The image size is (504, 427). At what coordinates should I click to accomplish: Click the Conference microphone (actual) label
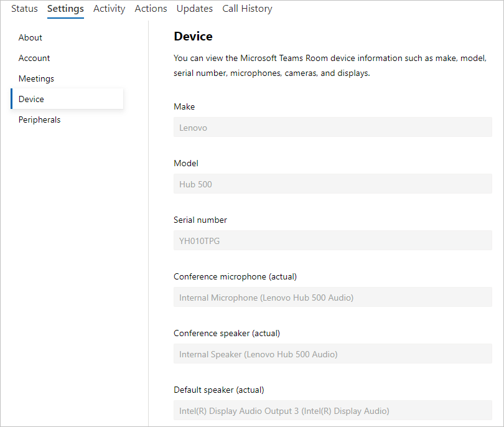(x=235, y=276)
